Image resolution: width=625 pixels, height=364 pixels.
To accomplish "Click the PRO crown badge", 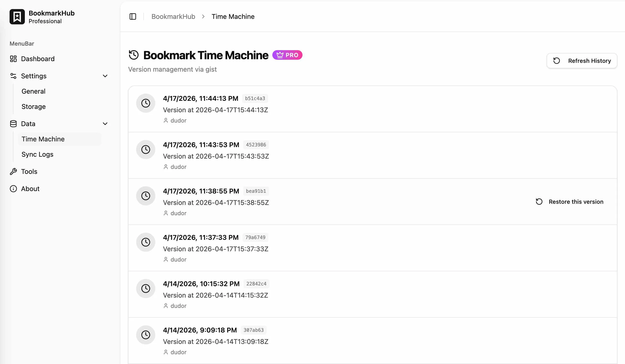I will coord(287,55).
